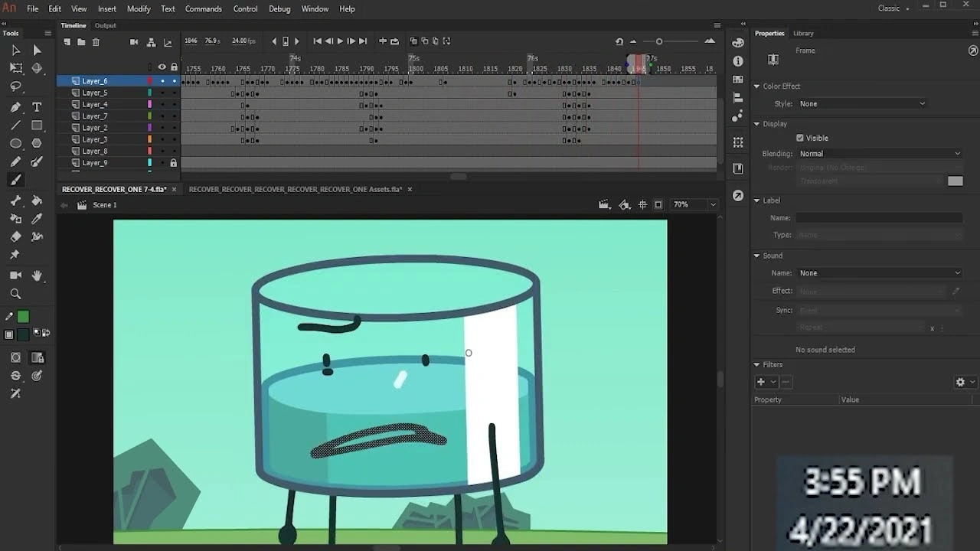Create a new layer folder
The image size is (980, 551).
[x=81, y=42]
